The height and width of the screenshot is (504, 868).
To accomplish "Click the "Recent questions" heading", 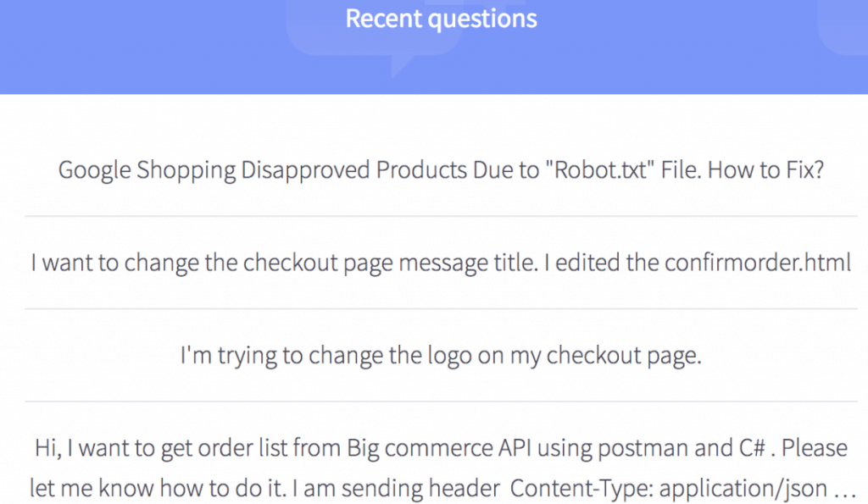I will coord(441,19).
